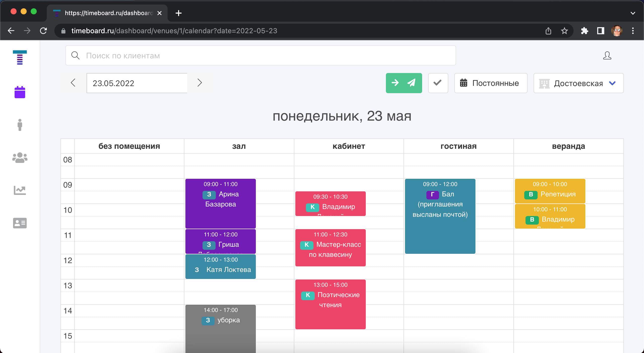Go to the next day arrow

tap(200, 83)
